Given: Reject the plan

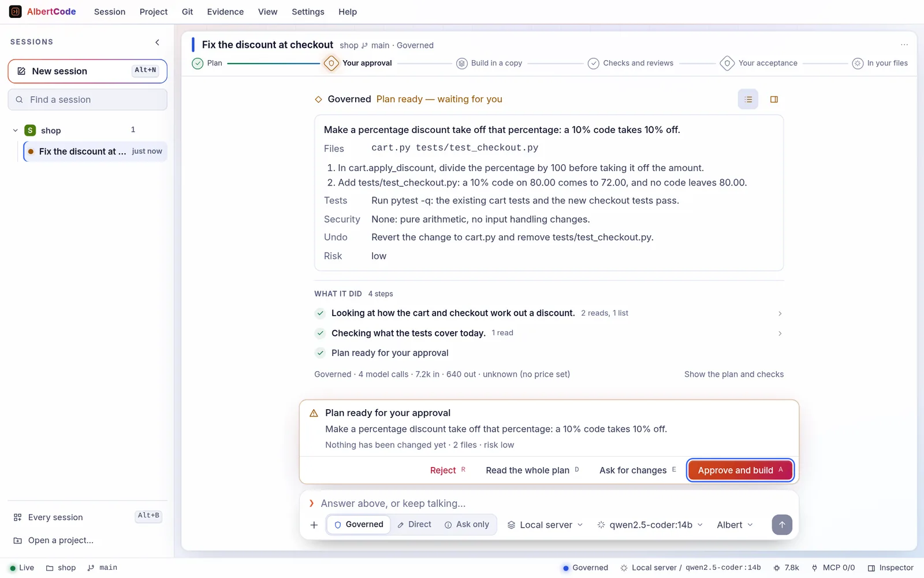Looking at the screenshot, I should pyautogui.click(x=448, y=470).
